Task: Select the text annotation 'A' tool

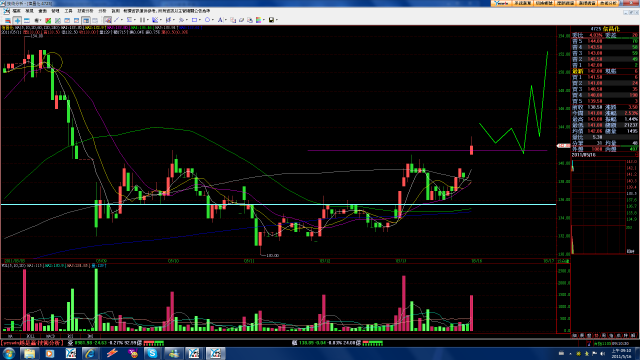Action: (220, 20)
